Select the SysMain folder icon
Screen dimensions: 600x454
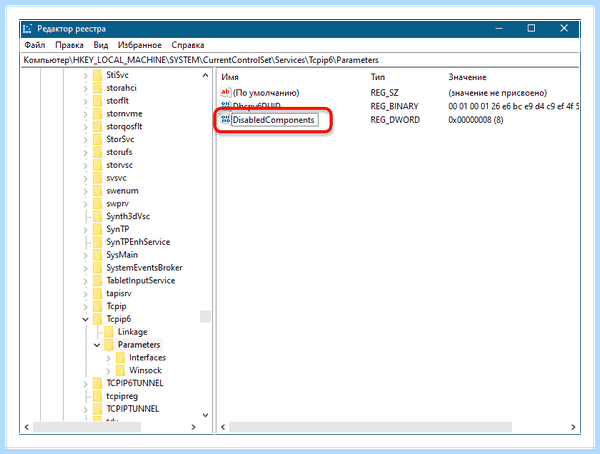pos(98,255)
